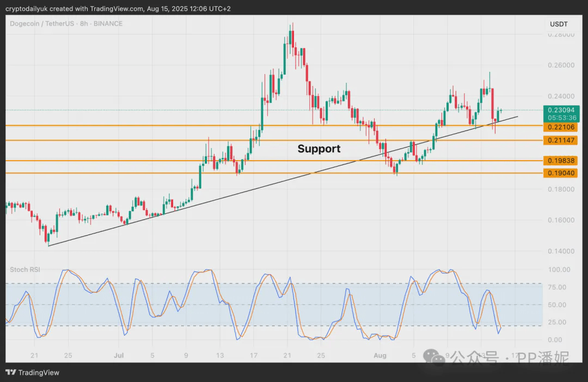Click the 13 date label after Jul
The height and width of the screenshot is (382, 588).
(x=220, y=355)
